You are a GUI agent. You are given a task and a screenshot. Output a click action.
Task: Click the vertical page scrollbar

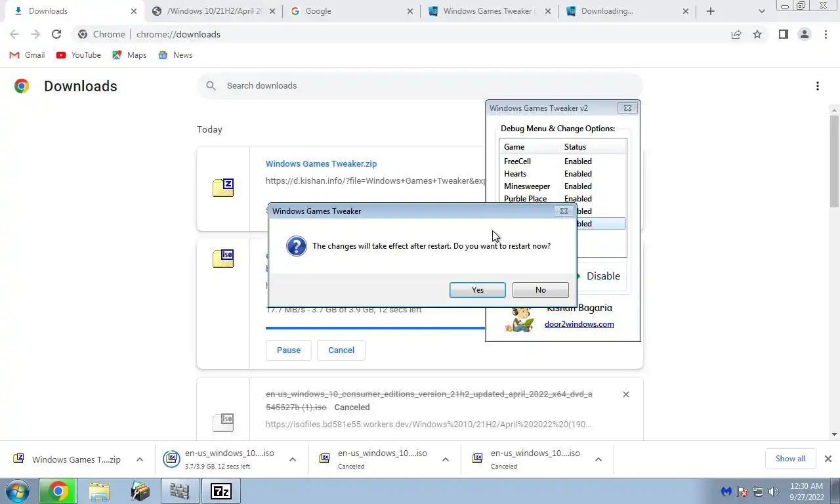coord(834,161)
